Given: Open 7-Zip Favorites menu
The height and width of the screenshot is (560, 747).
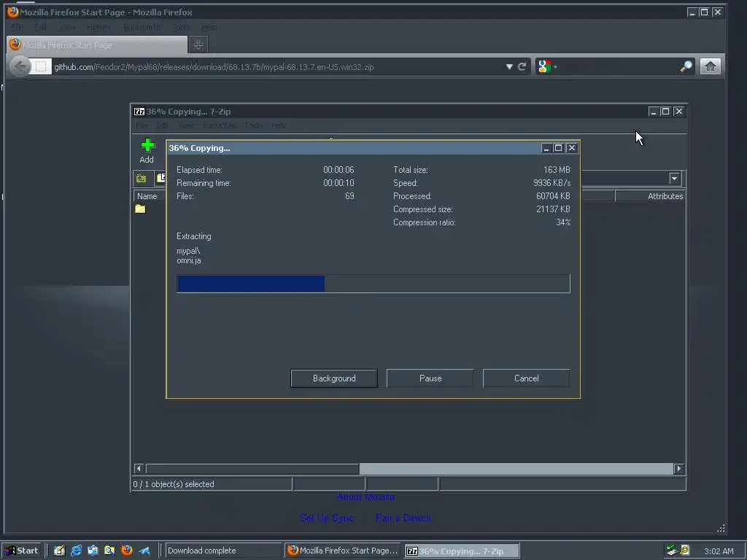Looking at the screenshot, I should coord(219,125).
